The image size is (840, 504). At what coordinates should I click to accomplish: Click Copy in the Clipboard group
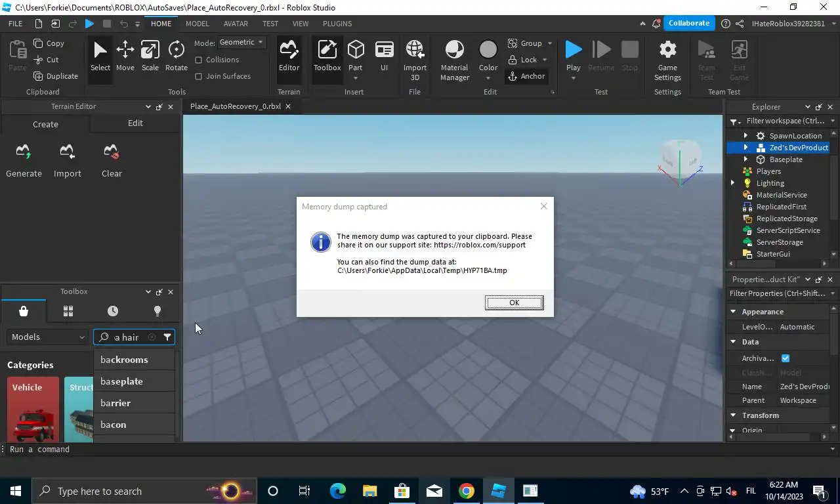(49, 43)
